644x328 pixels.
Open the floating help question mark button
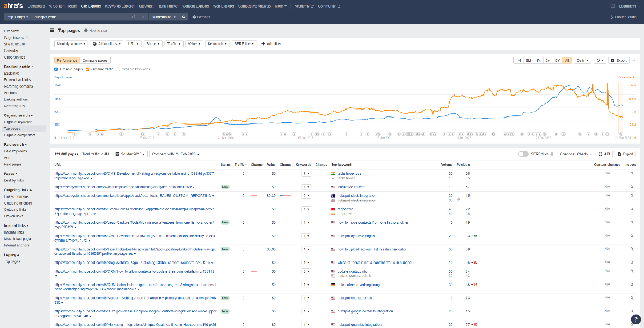click(x=635, y=319)
